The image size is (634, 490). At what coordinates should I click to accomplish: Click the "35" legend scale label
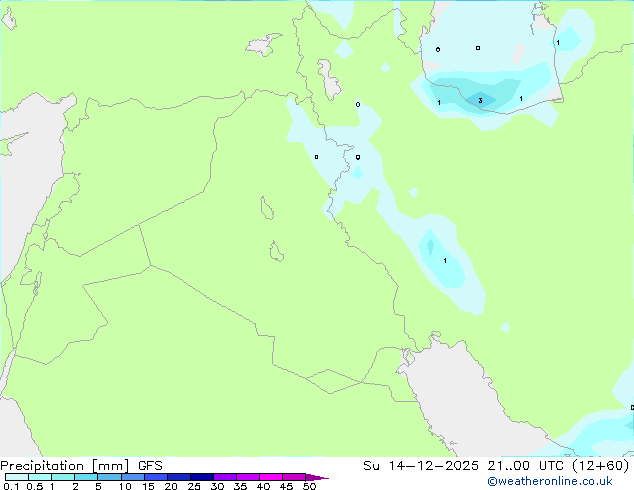(x=240, y=486)
